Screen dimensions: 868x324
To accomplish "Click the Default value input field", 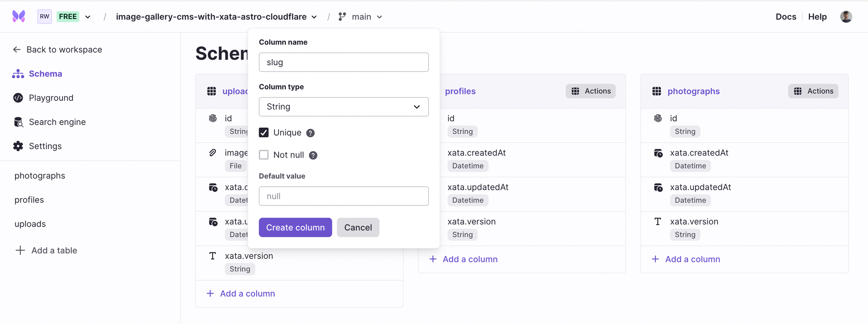I will [x=343, y=196].
